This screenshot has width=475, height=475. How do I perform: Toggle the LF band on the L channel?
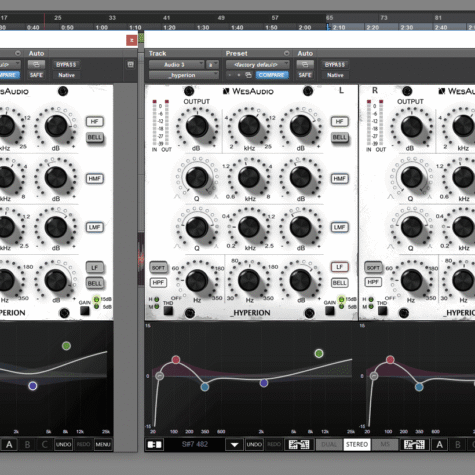click(x=339, y=267)
